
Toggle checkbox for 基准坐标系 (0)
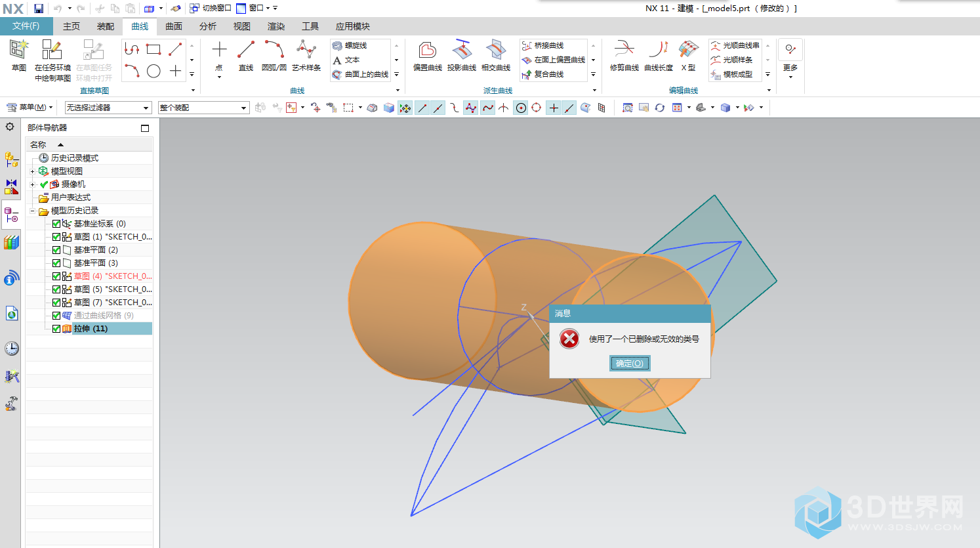[x=56, y=224]
